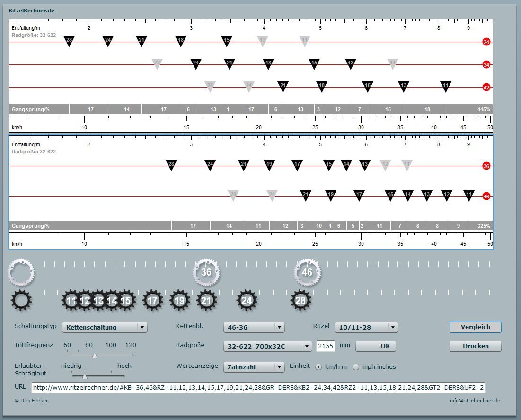Expand the Ritzel 10/11-28 dropdown

click(366, 327)
